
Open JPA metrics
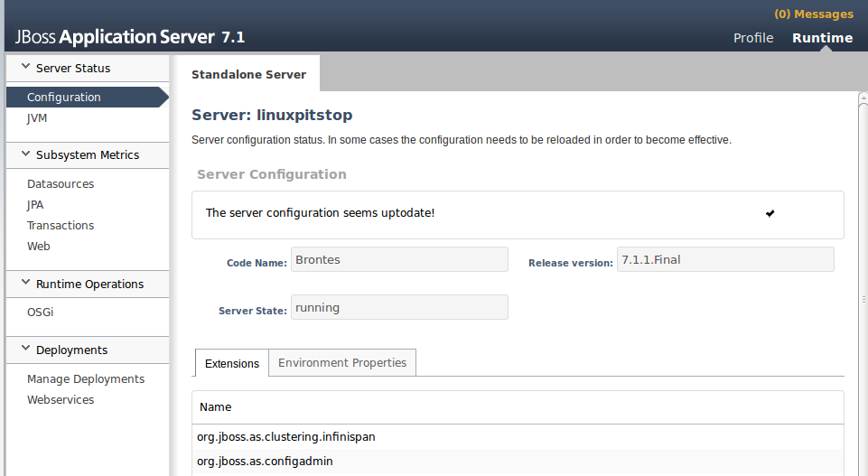pos(35,205)
